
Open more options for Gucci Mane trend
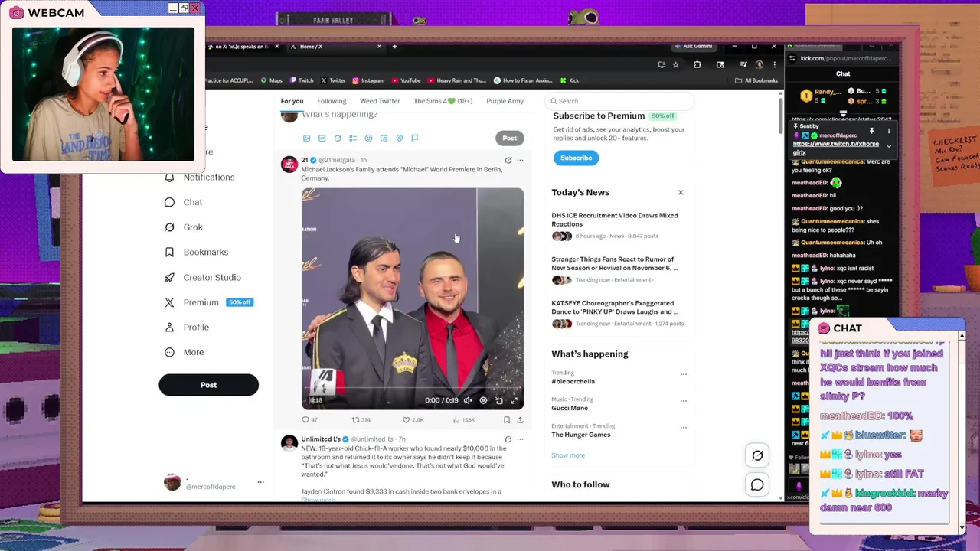click(683, 401)
